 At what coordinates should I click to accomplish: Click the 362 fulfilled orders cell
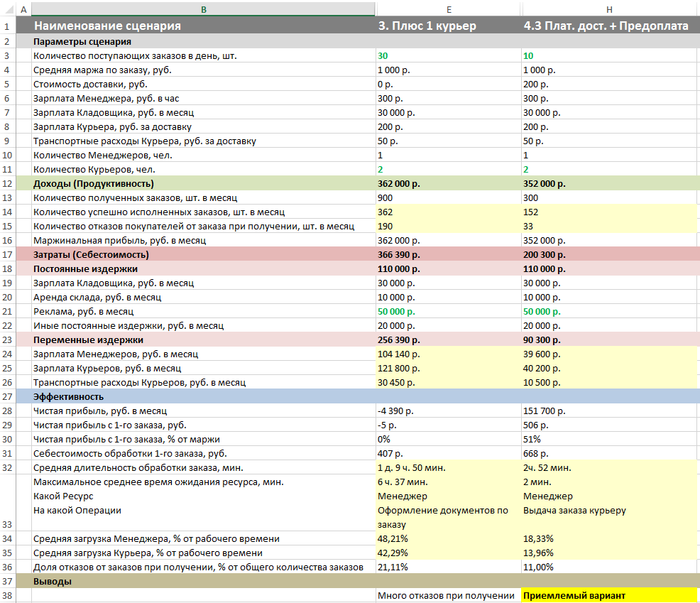[x=449, y=212]
